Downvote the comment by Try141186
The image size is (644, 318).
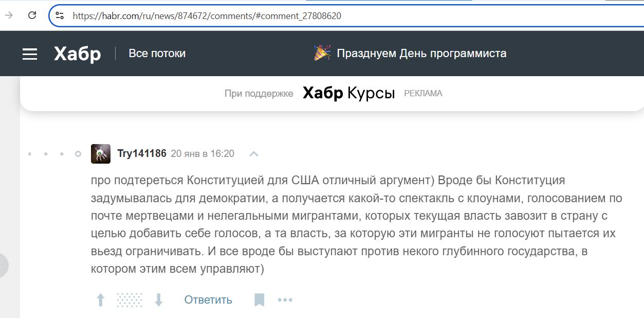pos(159,300)
